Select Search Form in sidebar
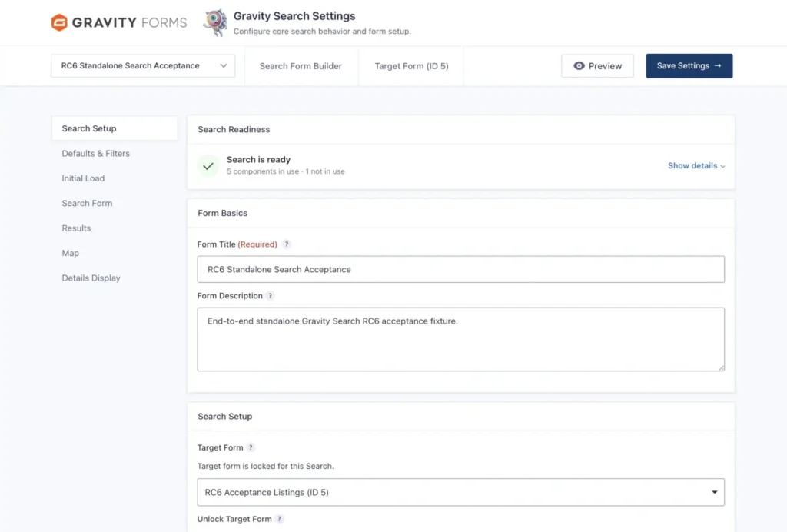Screen dimensions: 787x532 click(x=87, y=203)
